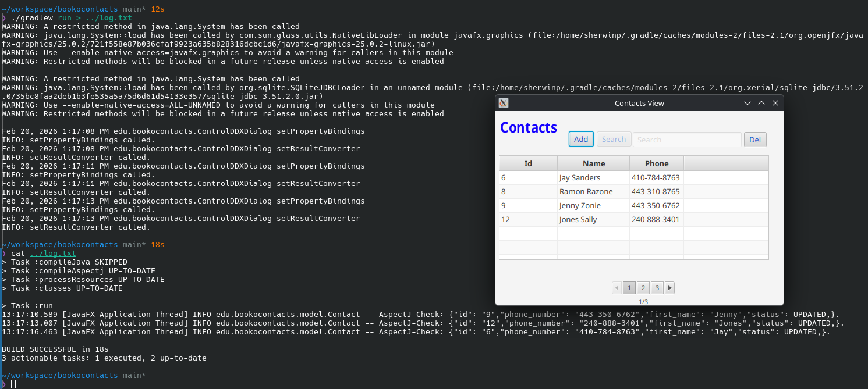This screenshot has height=389, width=868.
Task: Sort table by Phone column header
Action: pyautogui.click(x=657, y=163)
